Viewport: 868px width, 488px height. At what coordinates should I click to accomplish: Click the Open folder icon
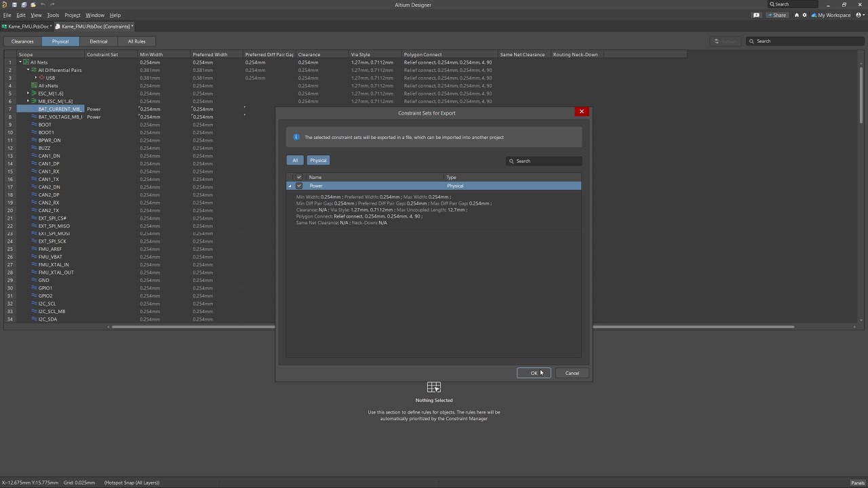pyautogui.click(x=33, y=5)
